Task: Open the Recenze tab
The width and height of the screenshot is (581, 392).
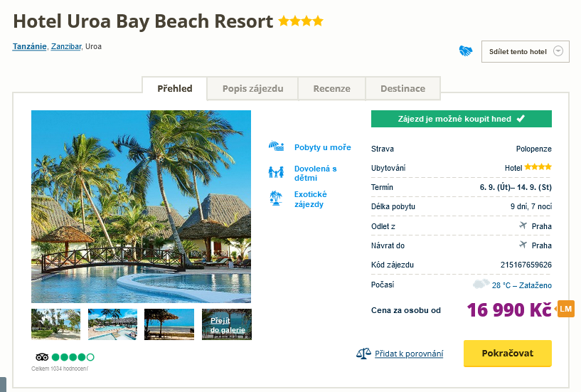Action: (x=332, y=89)
